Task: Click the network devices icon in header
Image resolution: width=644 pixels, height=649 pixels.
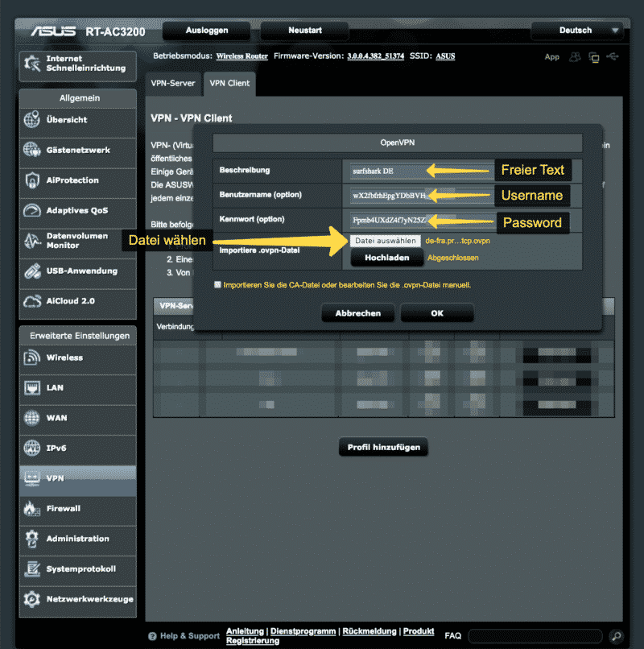Action: click(x=594, y=57)
